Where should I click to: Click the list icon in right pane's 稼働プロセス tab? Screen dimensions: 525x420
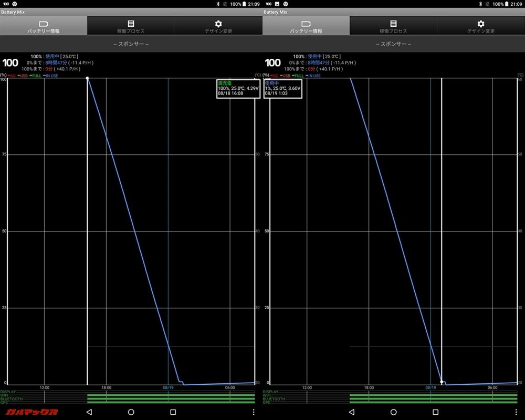393,24
